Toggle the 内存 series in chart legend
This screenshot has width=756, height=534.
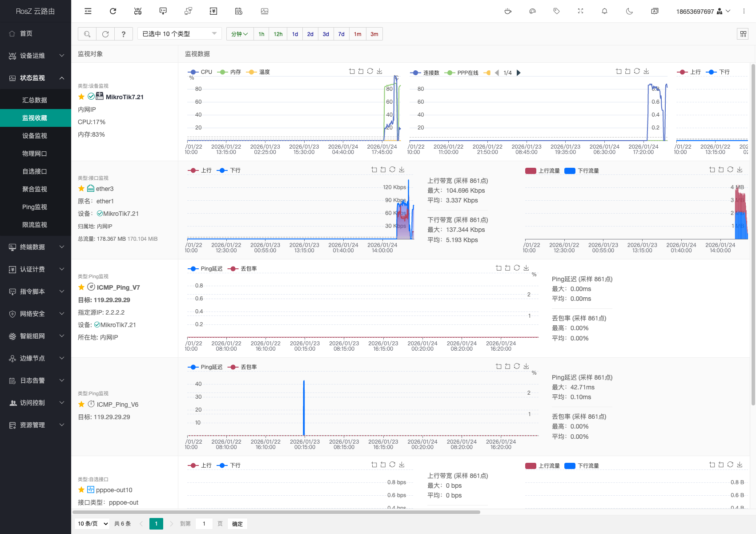pos(229,72)
